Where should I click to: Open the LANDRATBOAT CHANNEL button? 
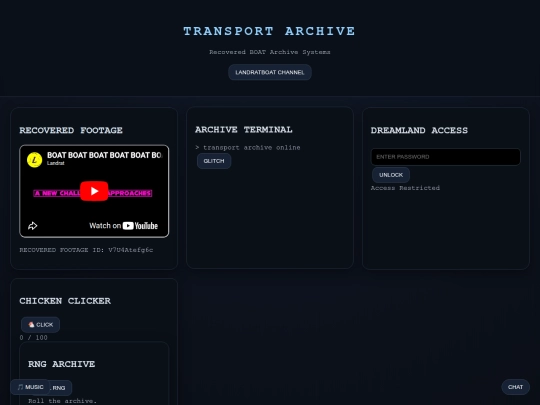[x=270, y=72]
